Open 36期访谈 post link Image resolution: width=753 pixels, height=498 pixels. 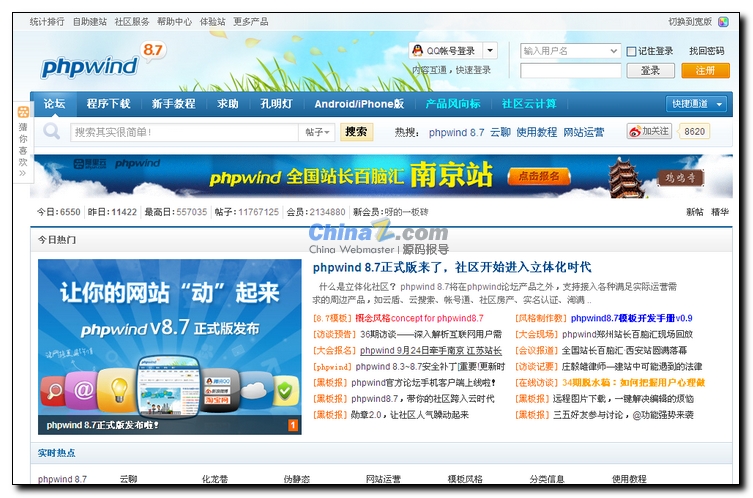pos(431,334)
